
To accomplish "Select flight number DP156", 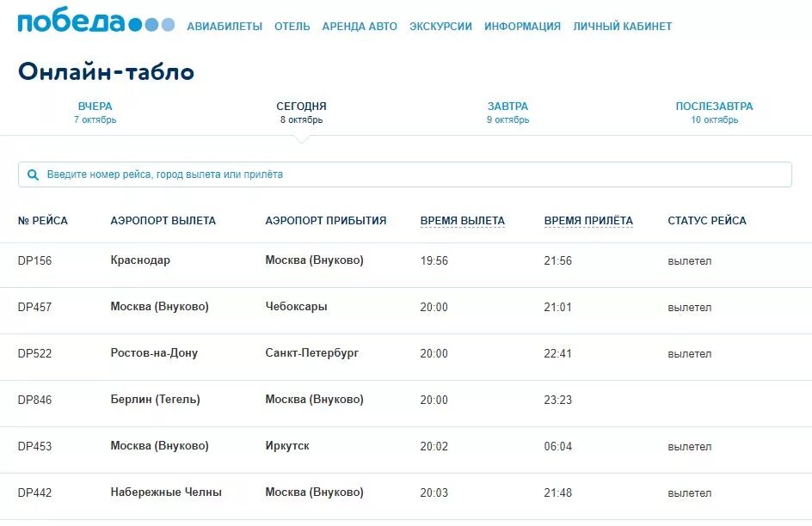I will (34, 260).
